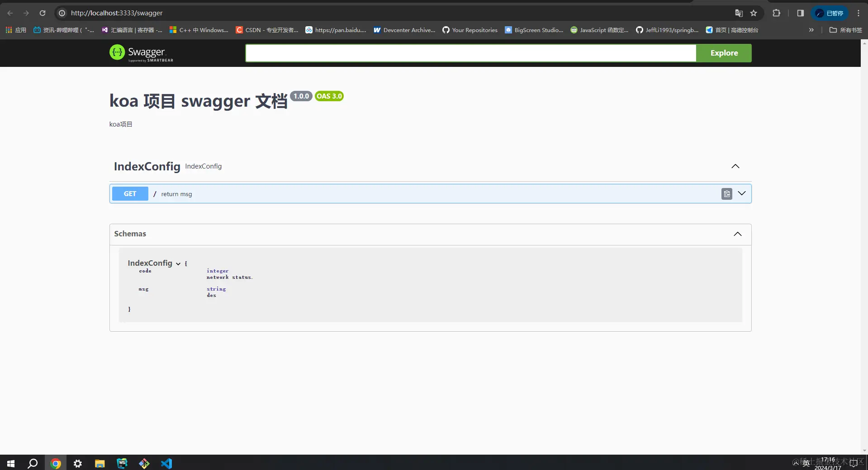Reload the swagger page
Image resolution: width=868 pixels, height=470 pixels.
(x=43, y=13)
